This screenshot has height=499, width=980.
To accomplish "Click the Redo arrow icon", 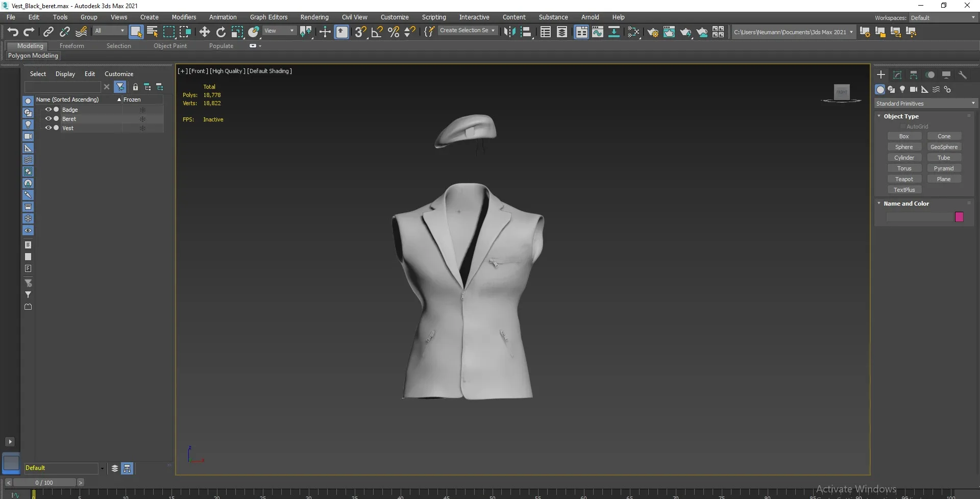I will point(29,32).
